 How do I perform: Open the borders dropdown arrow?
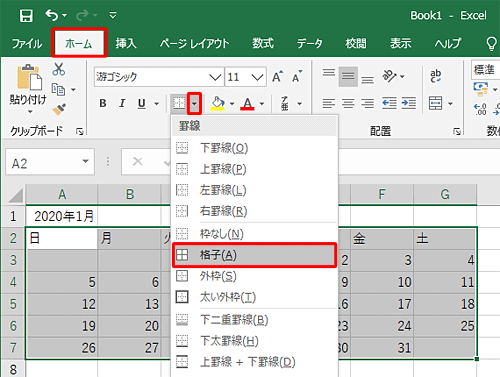[194, 104]
